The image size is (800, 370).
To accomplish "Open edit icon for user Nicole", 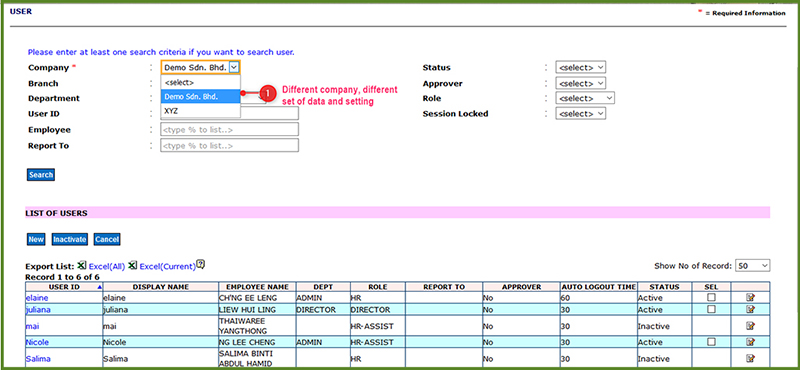I will 750,342.
